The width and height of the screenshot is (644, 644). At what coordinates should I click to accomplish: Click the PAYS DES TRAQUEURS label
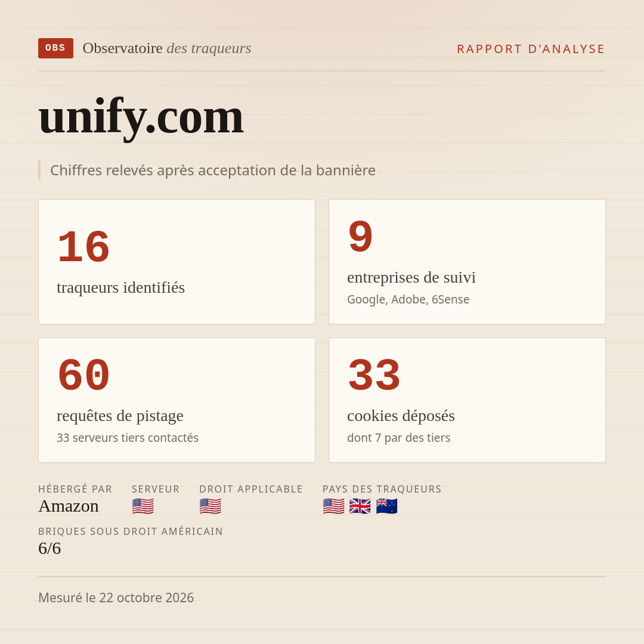tap(382, 489)
